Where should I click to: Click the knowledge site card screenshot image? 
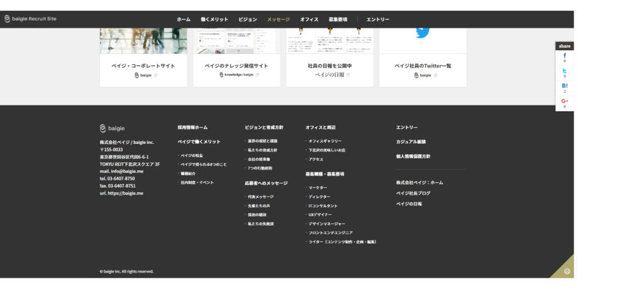coord(236,41)
